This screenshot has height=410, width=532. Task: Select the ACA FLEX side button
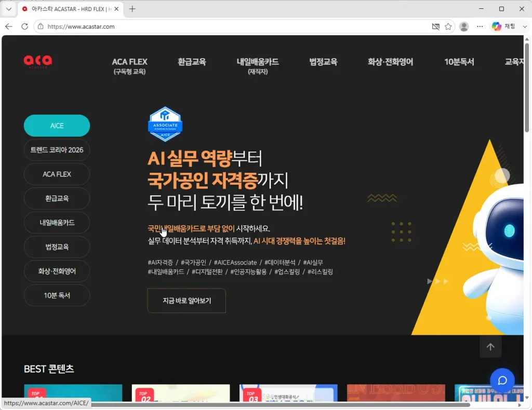pyautogui.click(x=57, y=174)
